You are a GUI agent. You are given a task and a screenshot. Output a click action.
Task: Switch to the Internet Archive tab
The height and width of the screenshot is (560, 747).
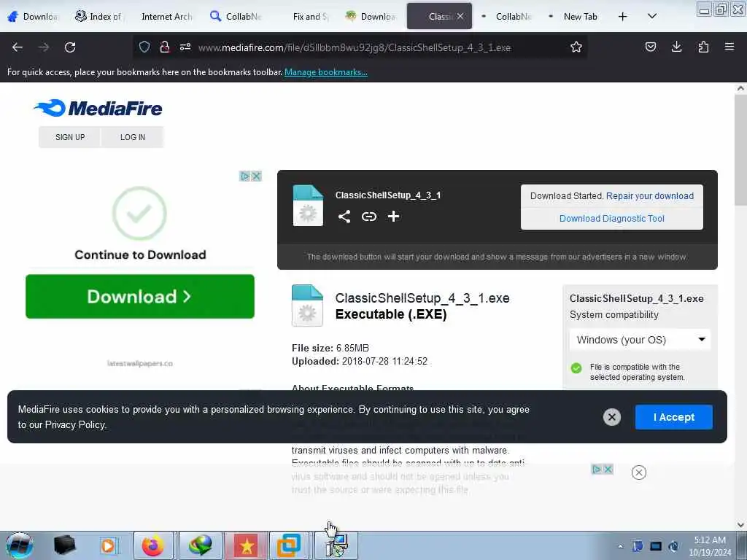click(167, 16)
